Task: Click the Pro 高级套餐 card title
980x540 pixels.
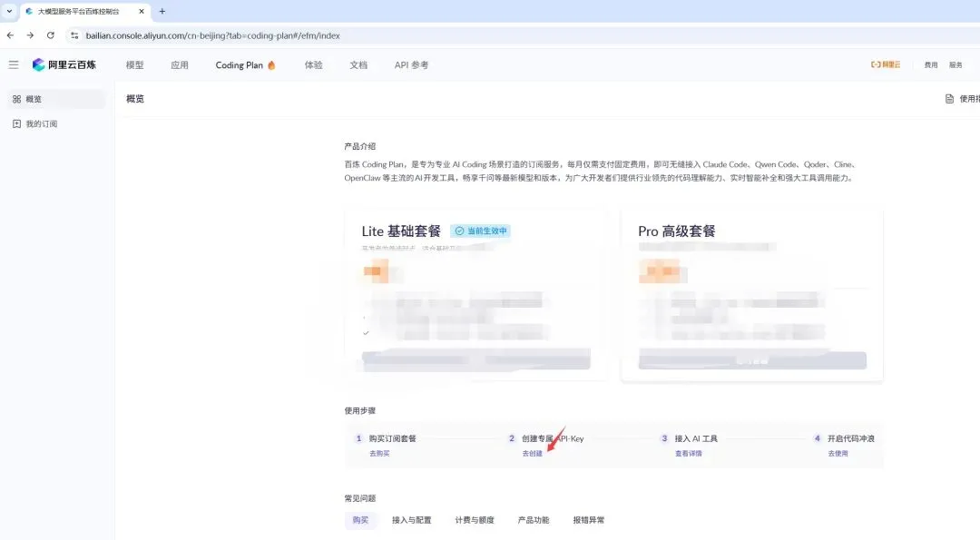Action: [676, 231]
